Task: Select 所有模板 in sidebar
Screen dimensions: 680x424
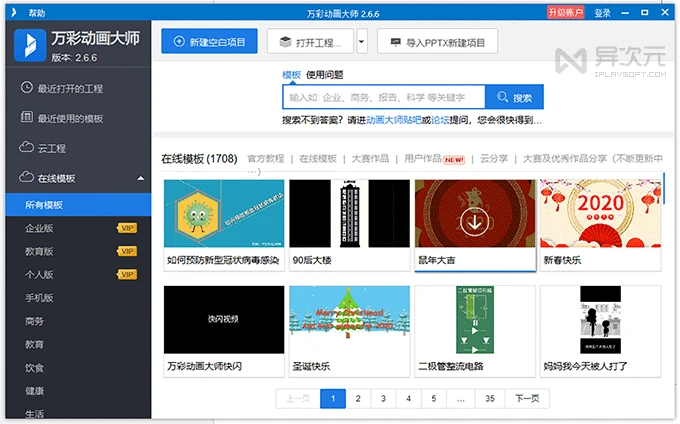Action: coord(78,205)
